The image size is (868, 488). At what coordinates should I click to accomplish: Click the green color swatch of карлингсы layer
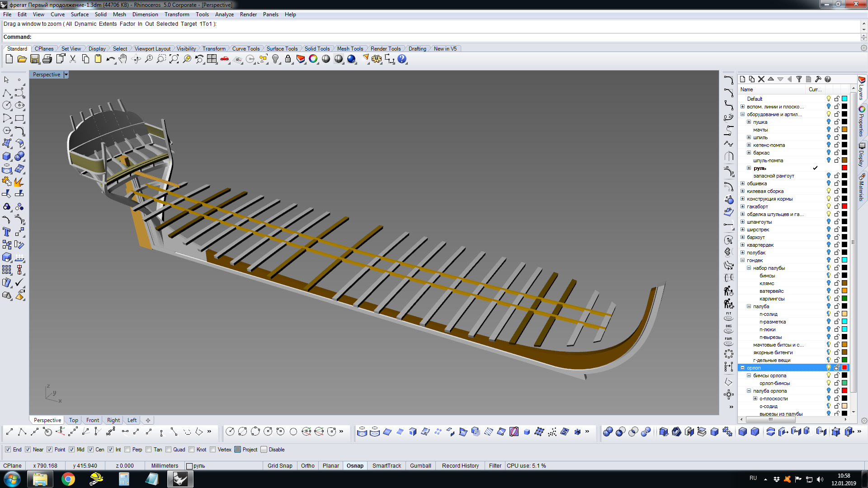point(844,299)
